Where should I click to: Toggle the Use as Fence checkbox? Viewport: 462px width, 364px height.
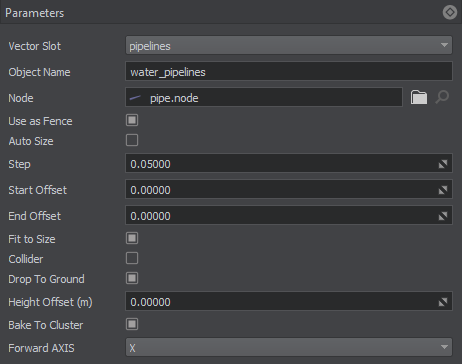(132, 120)
